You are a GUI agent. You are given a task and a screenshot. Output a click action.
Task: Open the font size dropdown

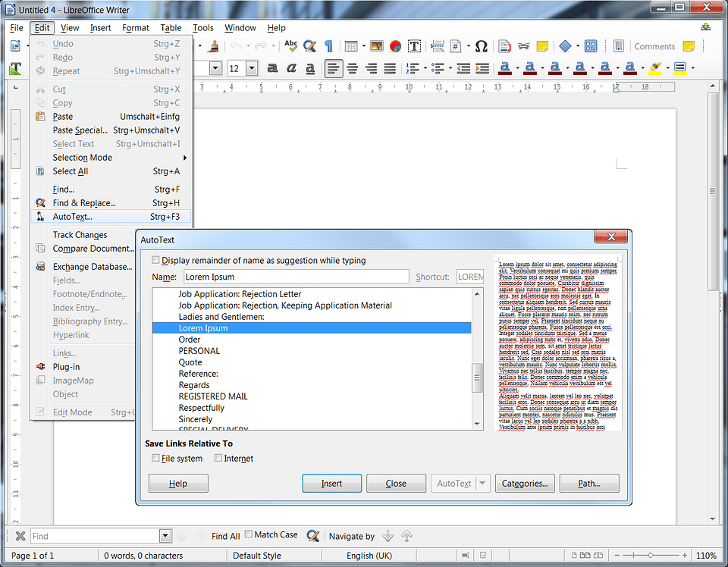coord(252,67)
